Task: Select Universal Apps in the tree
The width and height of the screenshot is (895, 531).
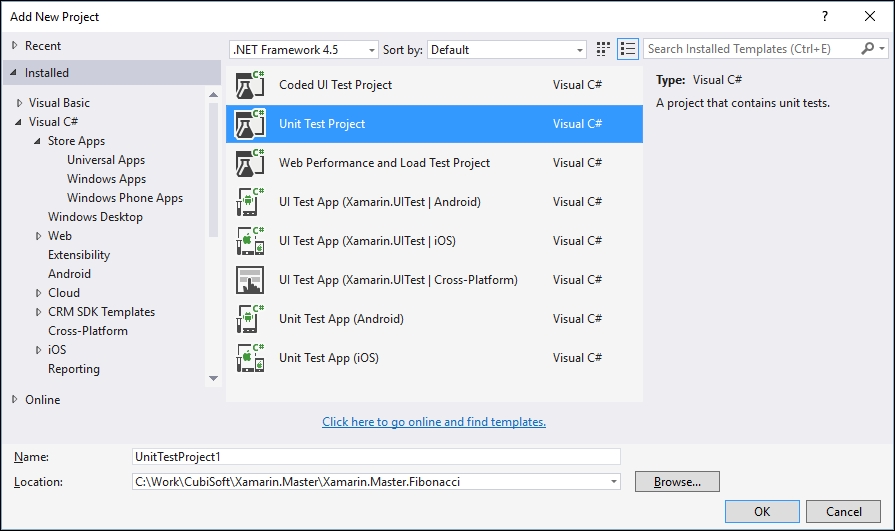Action: tap(106, 160)
